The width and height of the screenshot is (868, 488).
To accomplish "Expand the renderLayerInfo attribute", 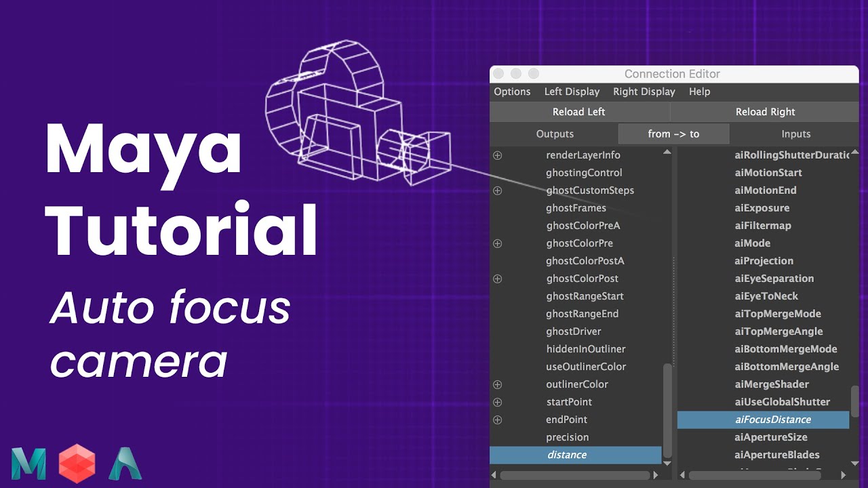I will (497, 155).
